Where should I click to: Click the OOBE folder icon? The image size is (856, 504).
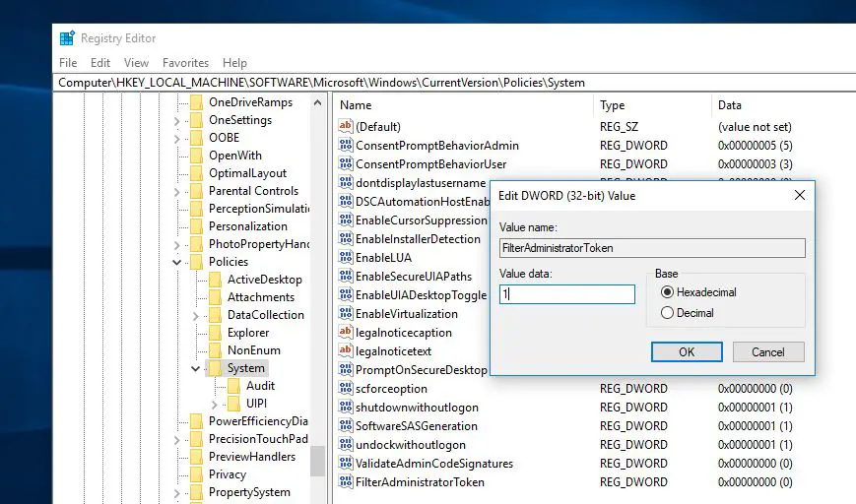(x=196, y=138)
